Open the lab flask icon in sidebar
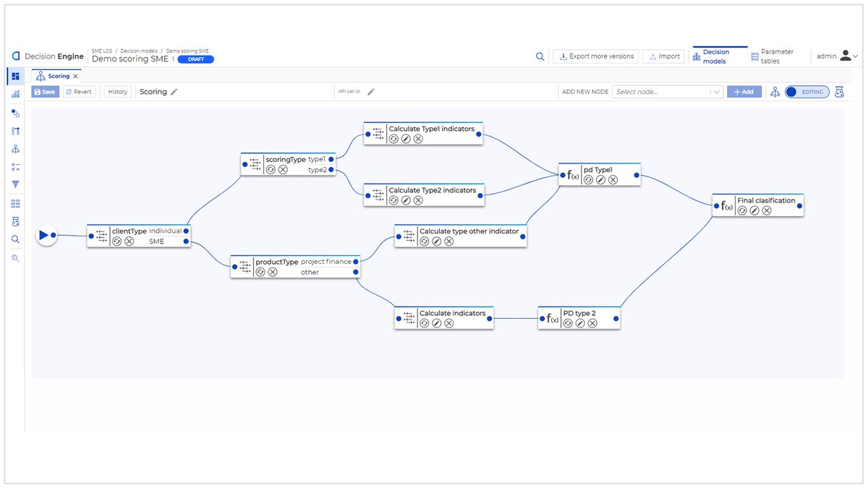 click(15, 221)
